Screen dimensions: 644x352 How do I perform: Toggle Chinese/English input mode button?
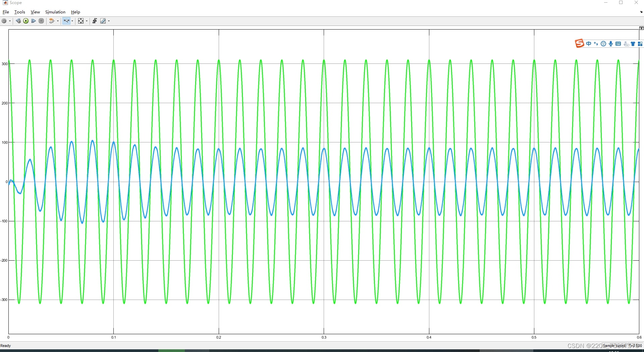[x=589, y=44]
